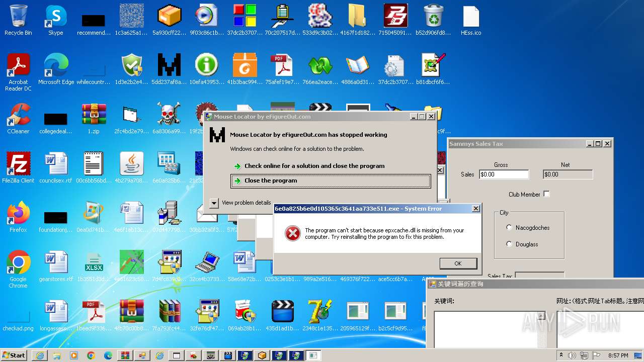Select the 4b279a708 Java file icon
644x362 pixels.
click(x=131, y=168)
